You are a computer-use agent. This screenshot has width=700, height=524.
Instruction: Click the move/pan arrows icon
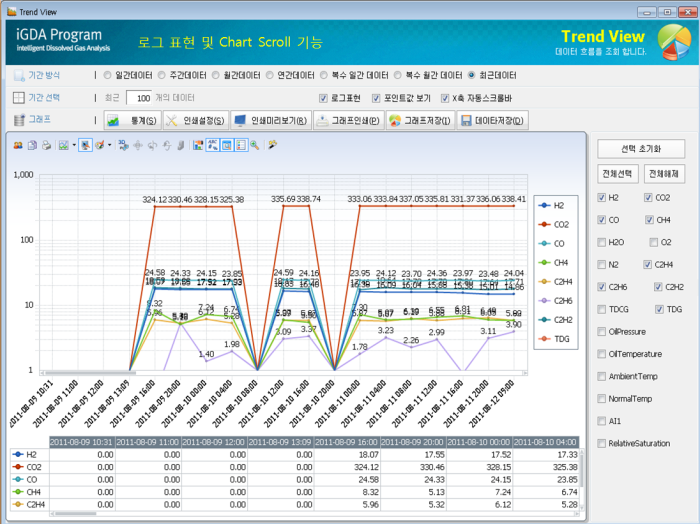[x=138, y=145]
